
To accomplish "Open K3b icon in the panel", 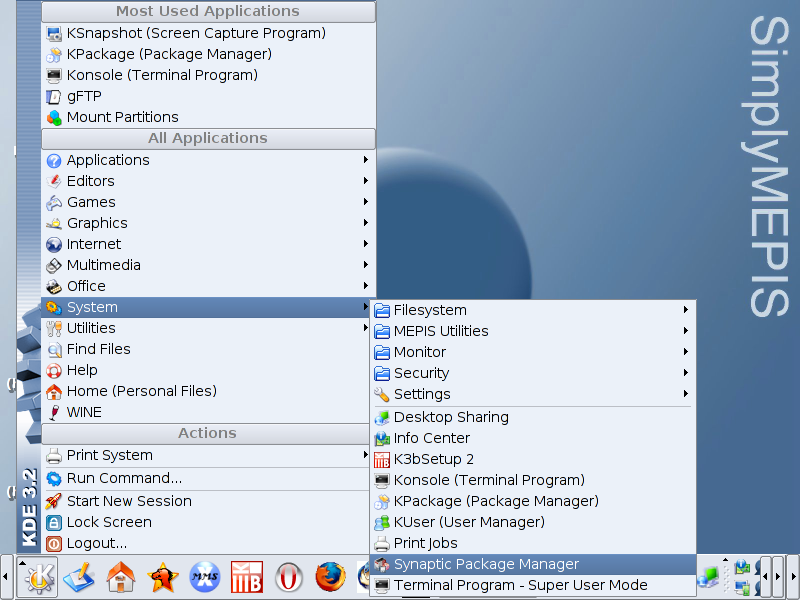I will point(246,578).
